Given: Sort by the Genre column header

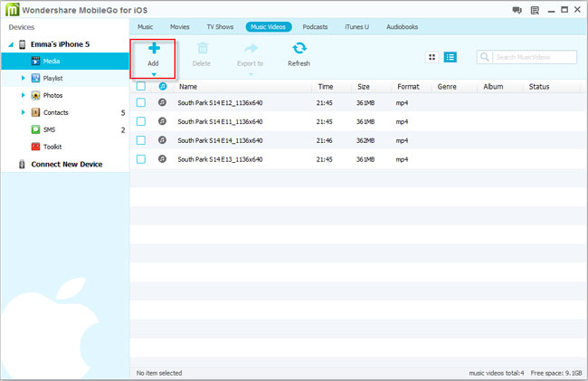Looking at the screenshot, I should (x=447, y=87).
